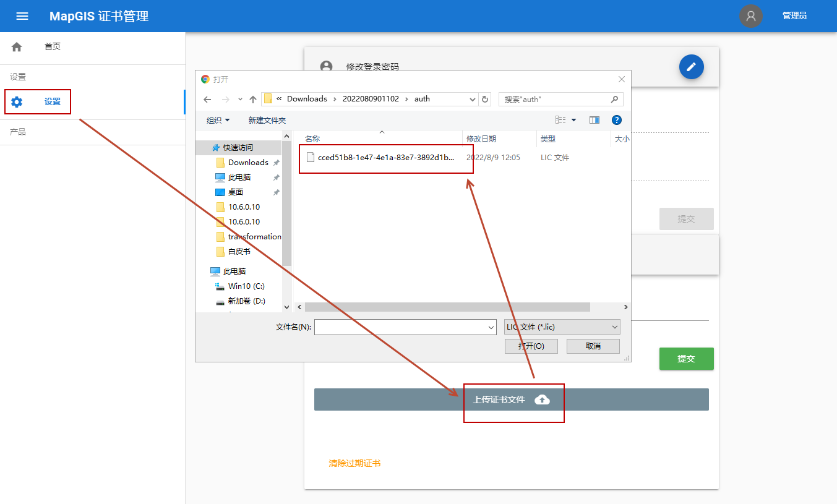The width and height of the screenshot is (837, 504).
Task: Open the LIC 文件 (*.lic) type dropdown
Action: coord(562,327)
